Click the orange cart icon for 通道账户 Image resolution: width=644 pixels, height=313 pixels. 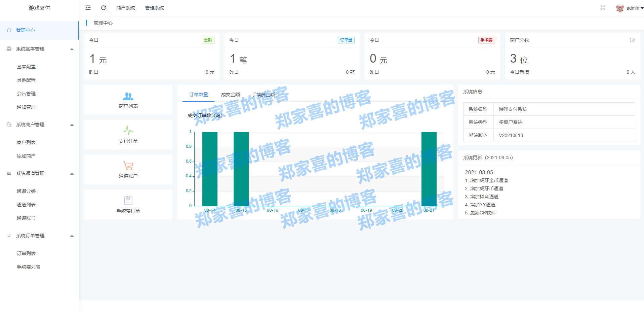(x=128, y=165)
